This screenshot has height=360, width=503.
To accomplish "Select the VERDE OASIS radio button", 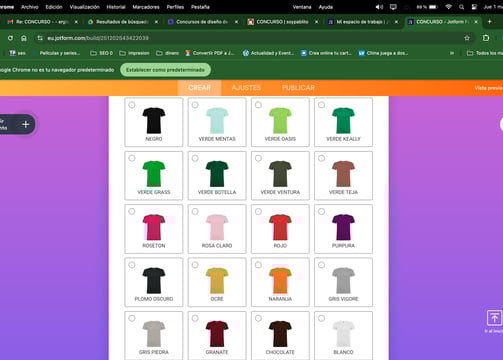I will point(258,105).
